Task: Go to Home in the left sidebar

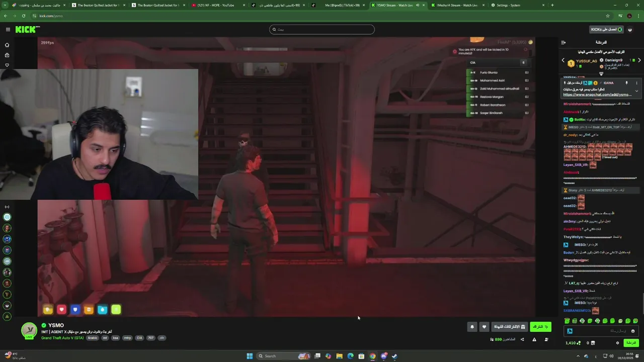Action: 7,45
